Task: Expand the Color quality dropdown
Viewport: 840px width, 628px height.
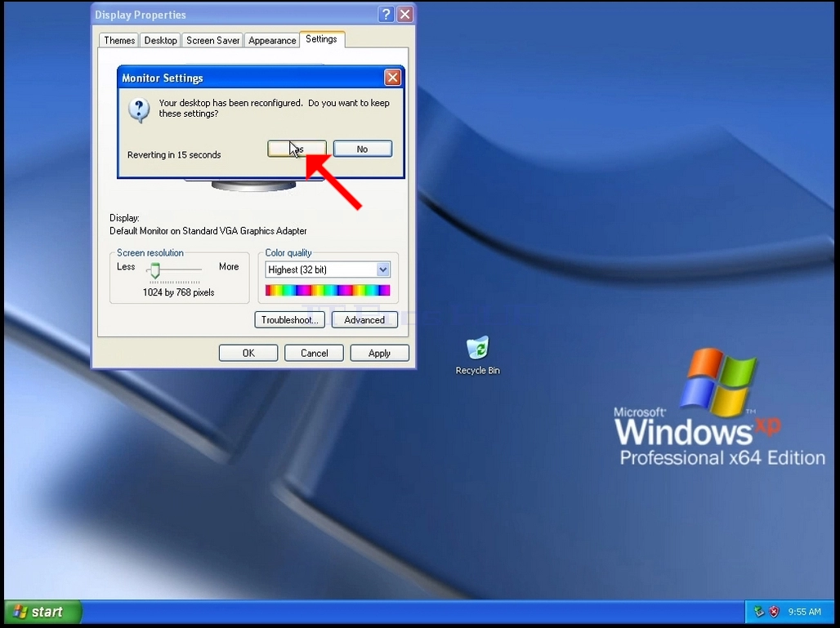Action: [382, 269]
